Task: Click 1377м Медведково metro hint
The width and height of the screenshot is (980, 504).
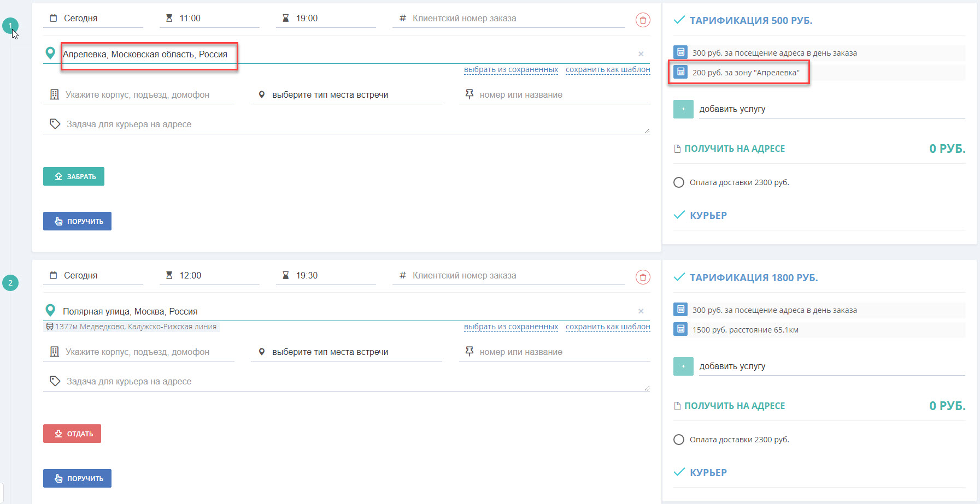Action: pos(132,327)
